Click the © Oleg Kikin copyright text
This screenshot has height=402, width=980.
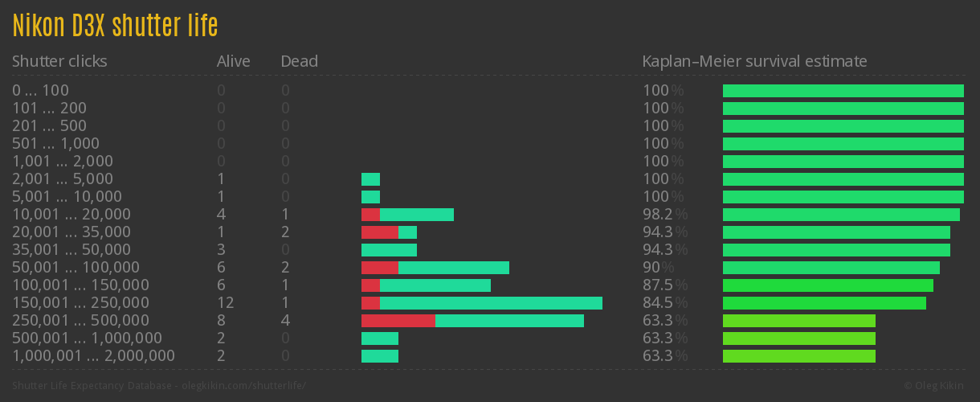coord(935,386)
